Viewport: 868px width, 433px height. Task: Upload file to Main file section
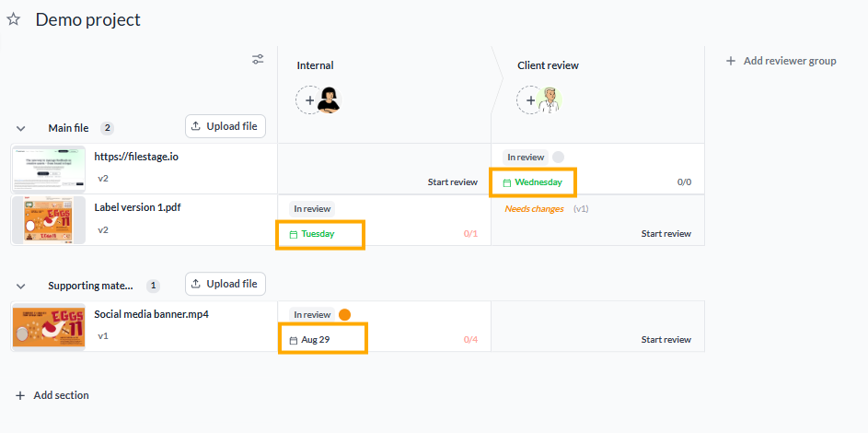pos(226,126)
